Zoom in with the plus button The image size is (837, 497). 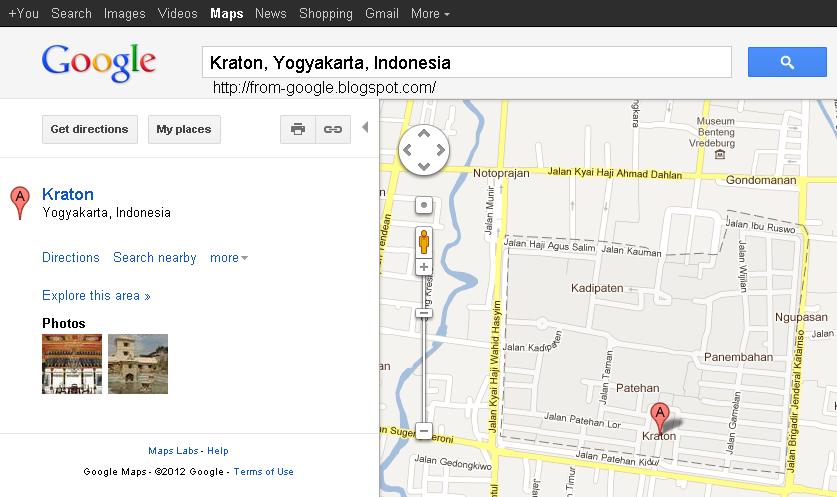coord(424,267)
